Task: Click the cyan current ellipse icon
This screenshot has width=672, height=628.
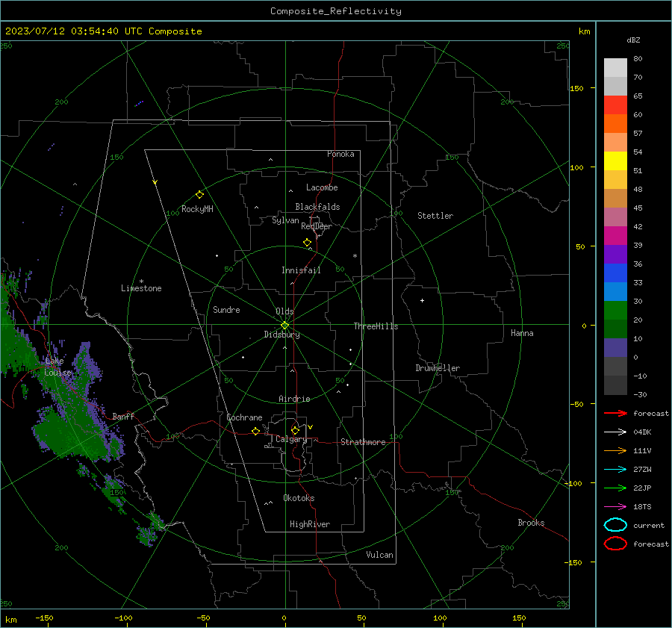Action: [615, 525]
